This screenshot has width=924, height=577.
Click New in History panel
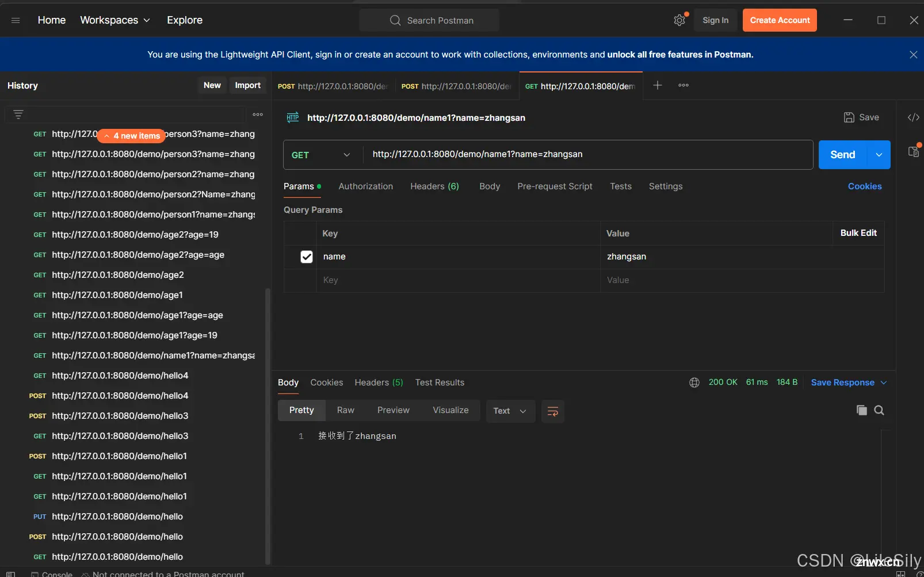tap(212, 85)
